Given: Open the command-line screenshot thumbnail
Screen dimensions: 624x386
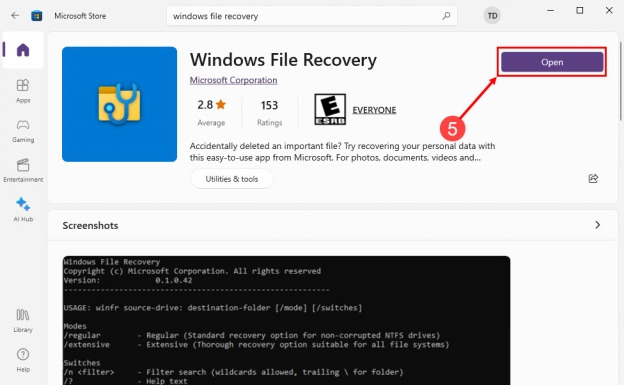Looking at the screenshot, I should (x=286, y=320).
